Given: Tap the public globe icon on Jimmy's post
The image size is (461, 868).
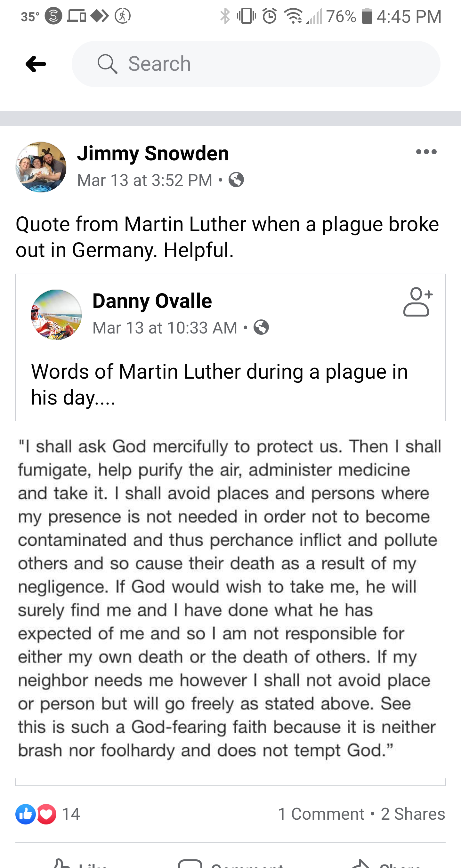Looking at the screenshot, I should (236, 180).
